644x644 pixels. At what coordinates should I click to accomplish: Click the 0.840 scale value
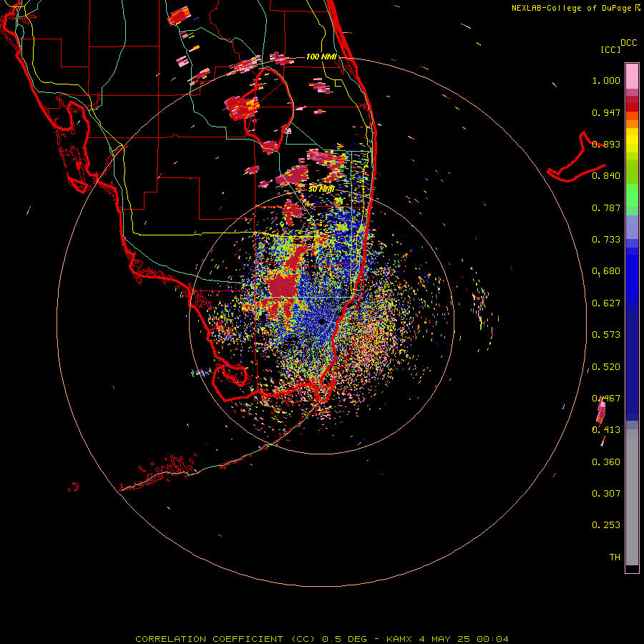click(606, 176)
